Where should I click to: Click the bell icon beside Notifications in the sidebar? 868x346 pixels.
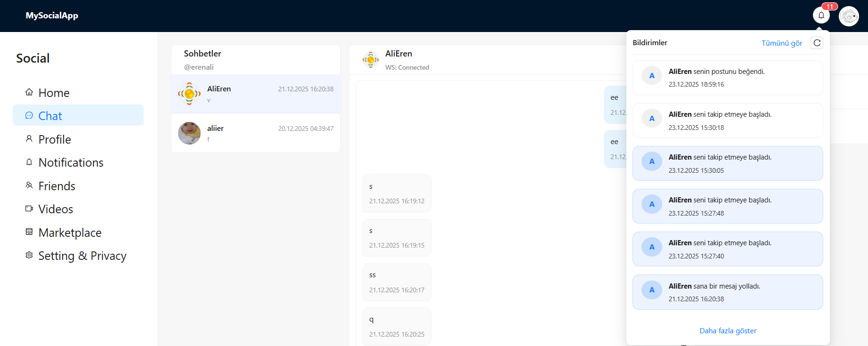[x=29, y=162]
